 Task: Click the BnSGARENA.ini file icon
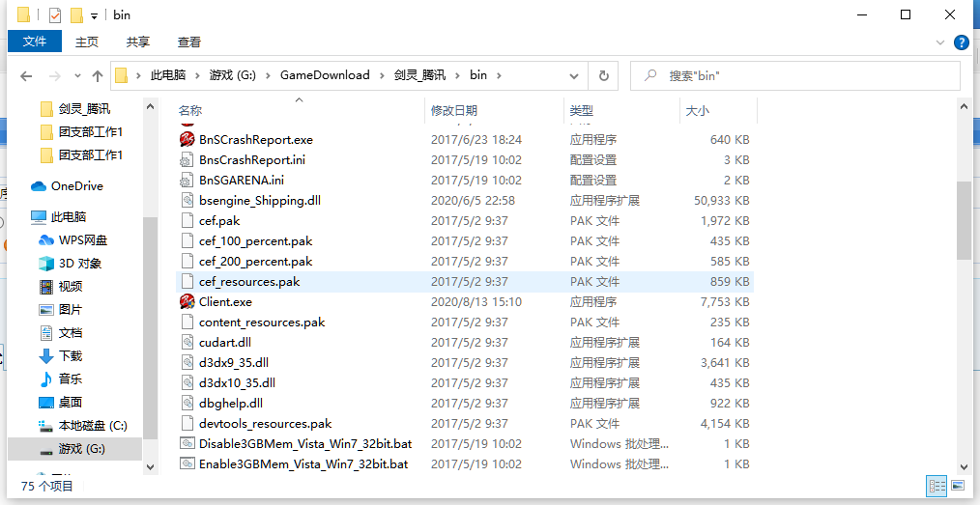[187, 180]
